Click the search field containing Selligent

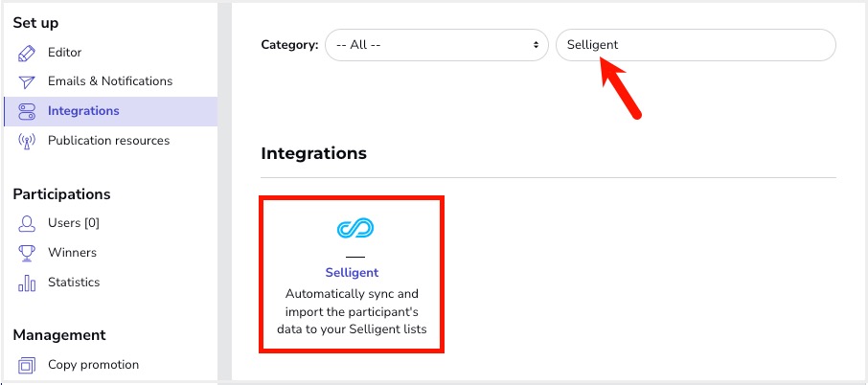coord(696,45)
